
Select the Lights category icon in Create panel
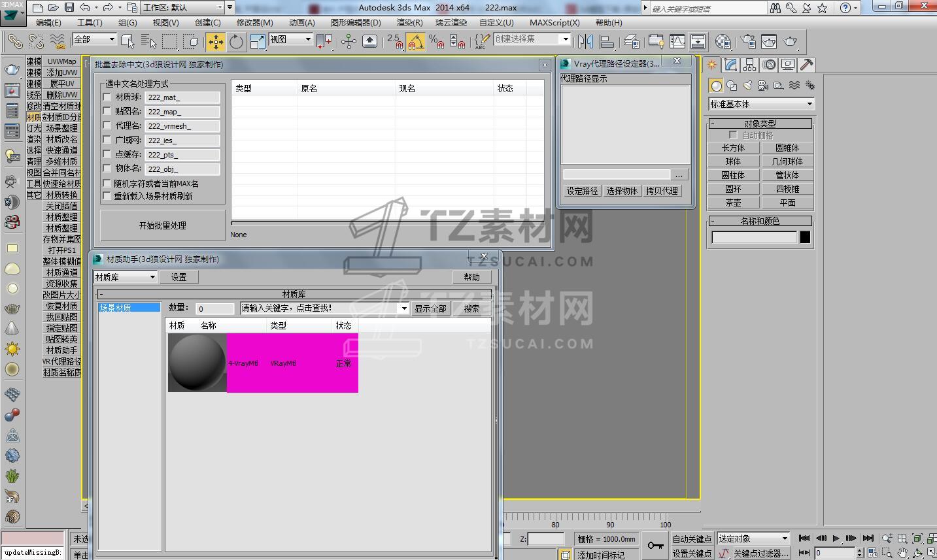tap(747, 86)
